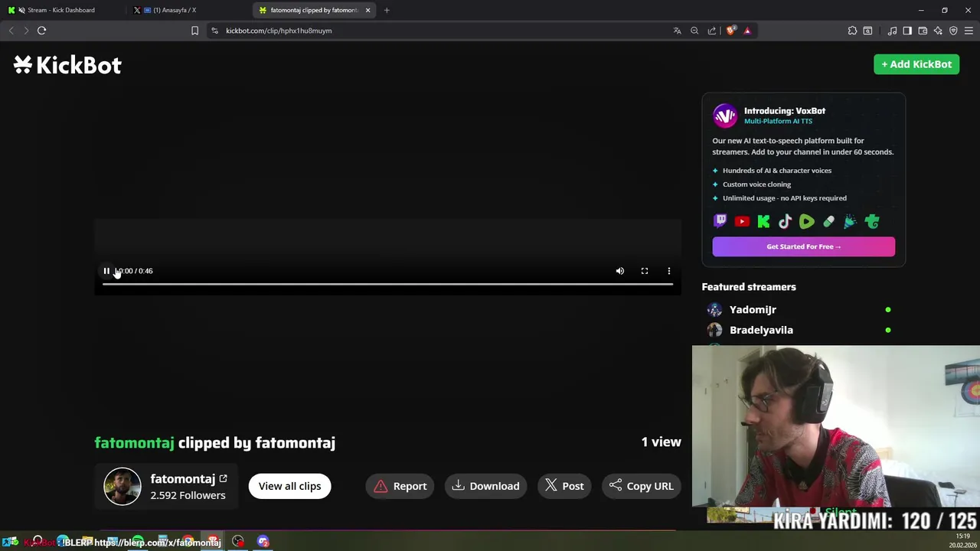Open the music playlist toolbar icon
980x551 pixels.
(892, 31)
